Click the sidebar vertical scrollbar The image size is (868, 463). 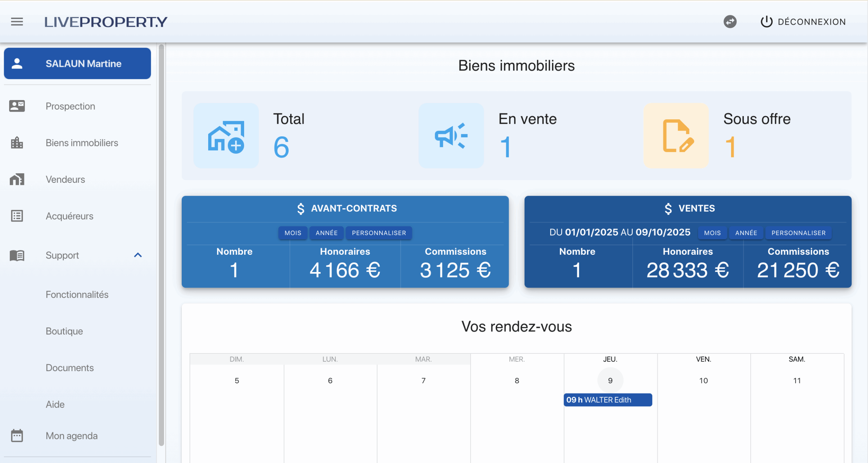(x=161, y=244)
